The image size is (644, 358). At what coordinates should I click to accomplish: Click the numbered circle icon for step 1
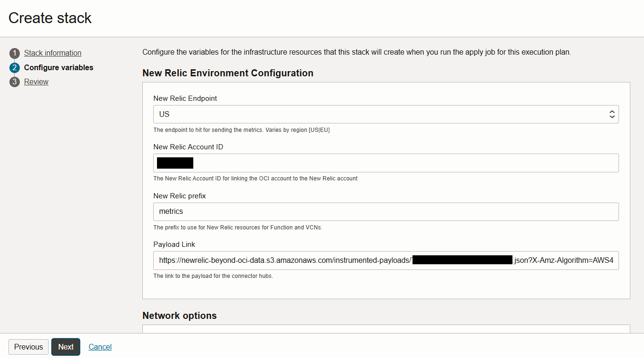point(14,53)
